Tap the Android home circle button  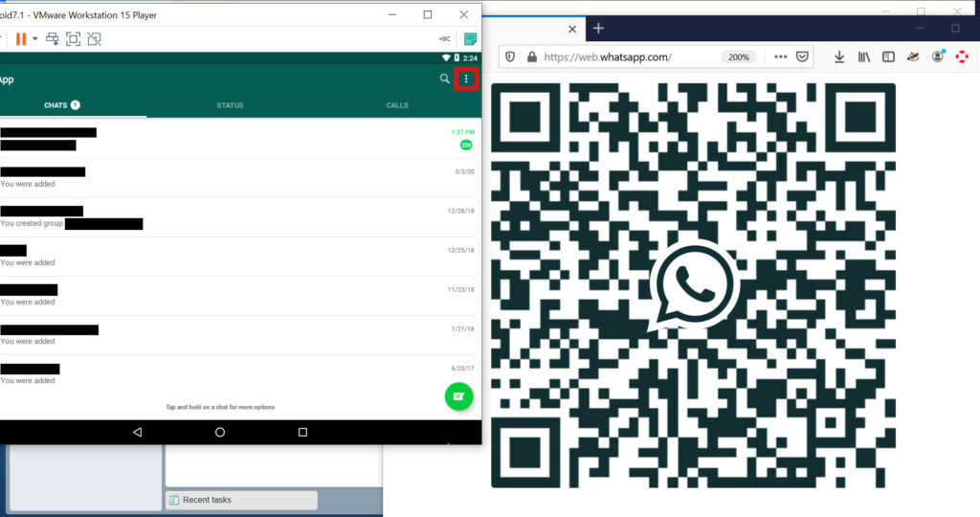point(220,432)
